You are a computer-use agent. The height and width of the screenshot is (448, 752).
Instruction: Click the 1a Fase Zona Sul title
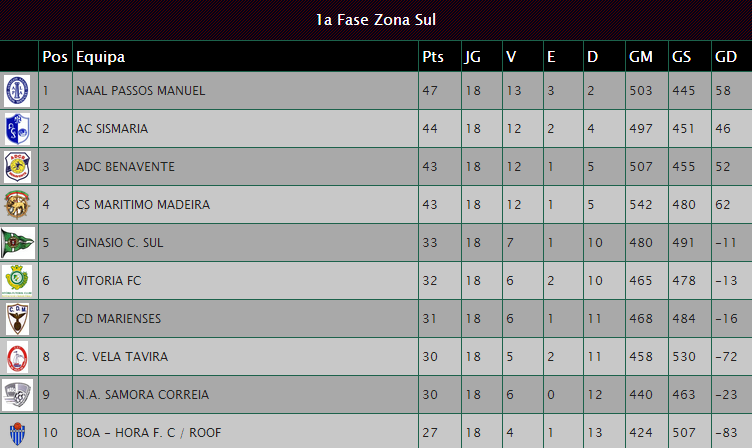(376, 20)
